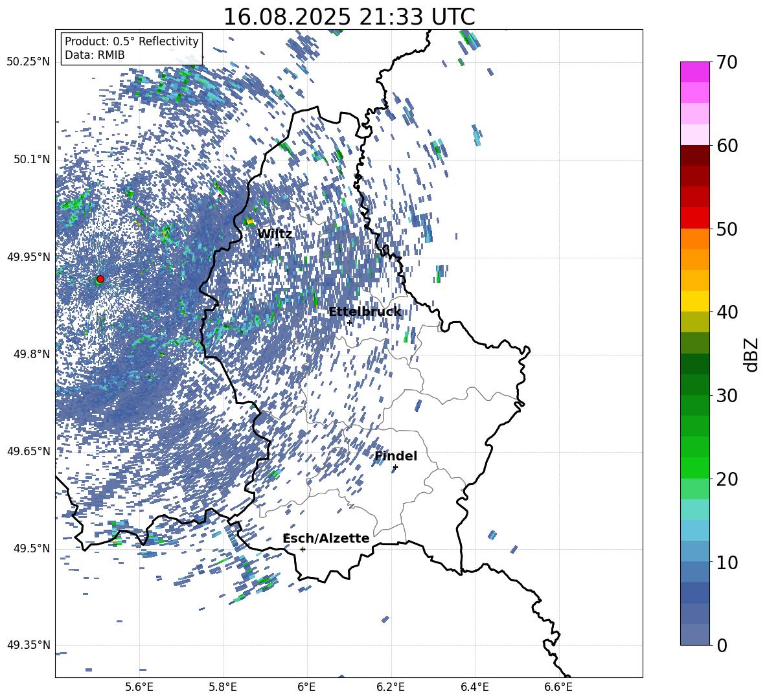Click the Ettelbruck city label
Screen dimensions: 767x700
click(x=365, y=312)
